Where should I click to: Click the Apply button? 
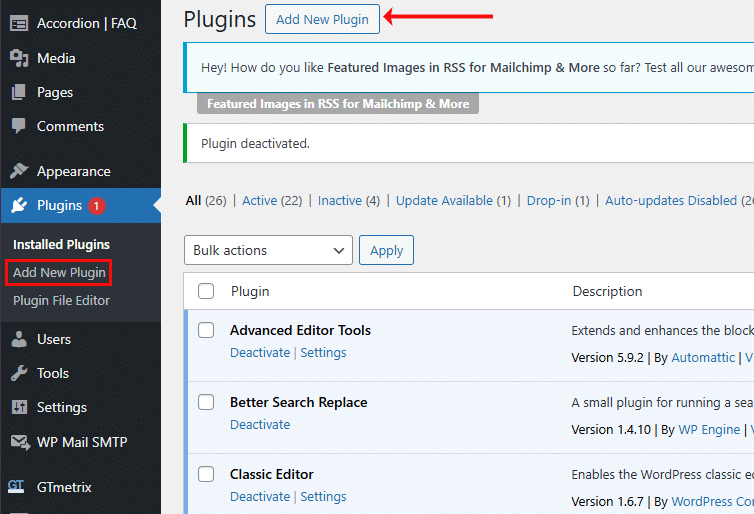point(386,250)
